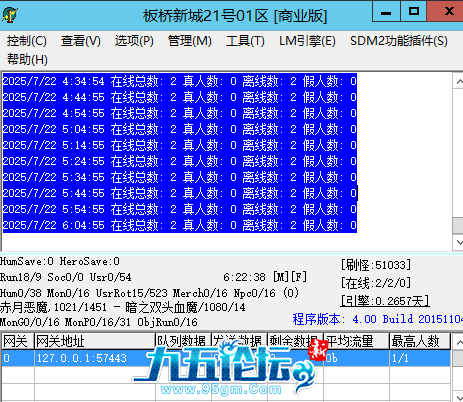Open the 选项(P) menu

[x=134, y=41]
